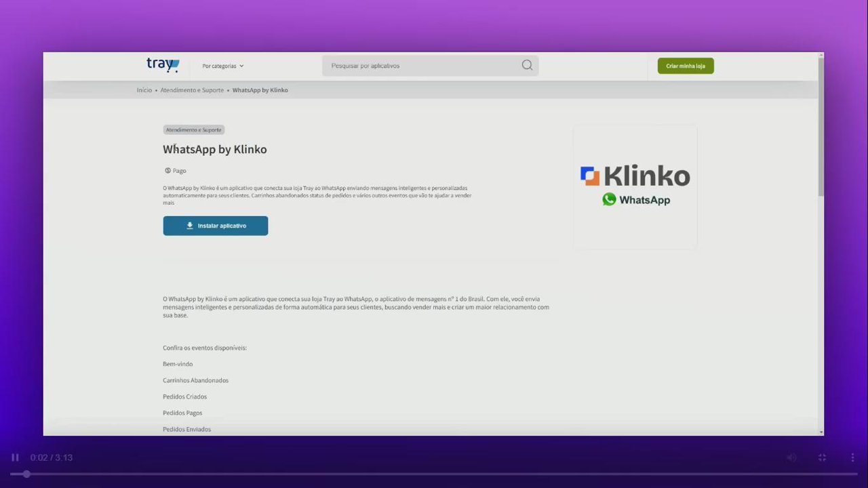Enter fullscreen video mode
The image size is (868, 488).
point(822,457)
